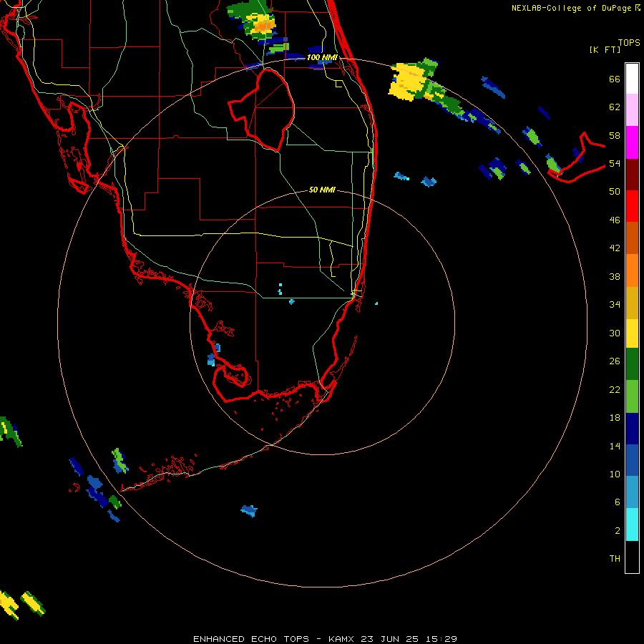The width and height of the screenshot is (644, 644).
Task: Select the burnt orange 46 kft legend swatch
Action: [632, 238]
